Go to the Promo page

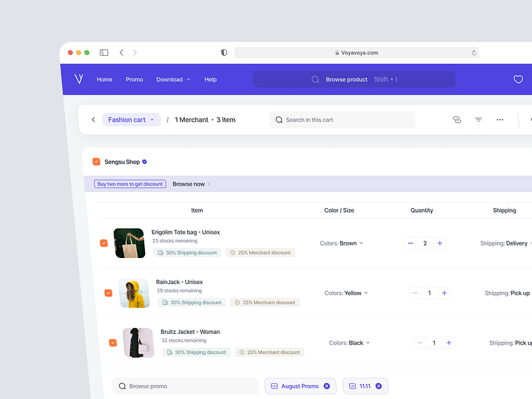(134, 79)
